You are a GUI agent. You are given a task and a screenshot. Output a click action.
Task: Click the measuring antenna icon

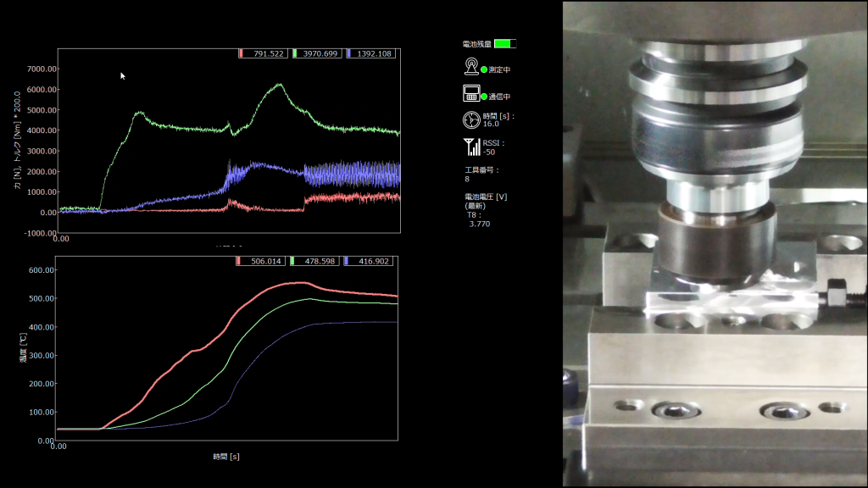[471, 66]
